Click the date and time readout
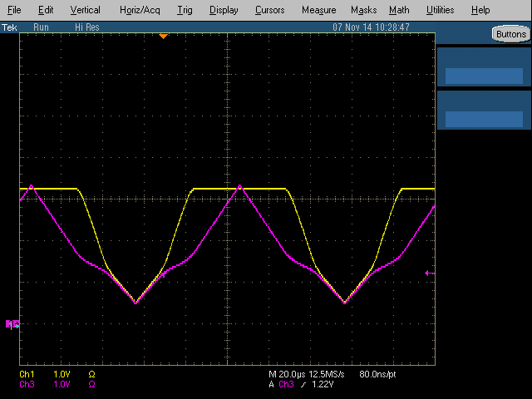The height and width of the screenshot is (399, 532). (x=371, y=27)
